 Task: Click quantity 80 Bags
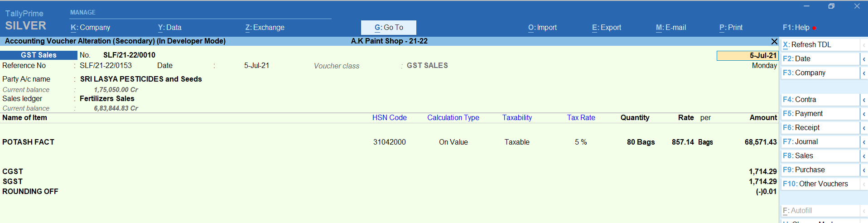[x=641, y=142]
